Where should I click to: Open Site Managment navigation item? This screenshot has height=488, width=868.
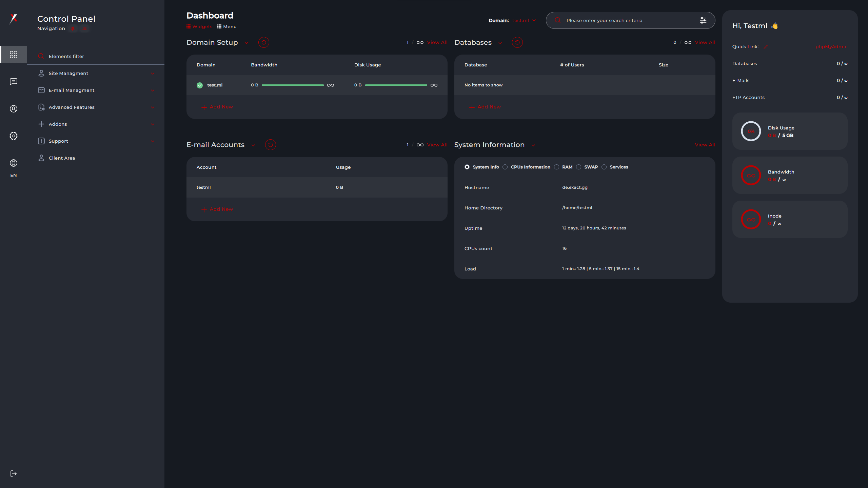tap(96, 73)
